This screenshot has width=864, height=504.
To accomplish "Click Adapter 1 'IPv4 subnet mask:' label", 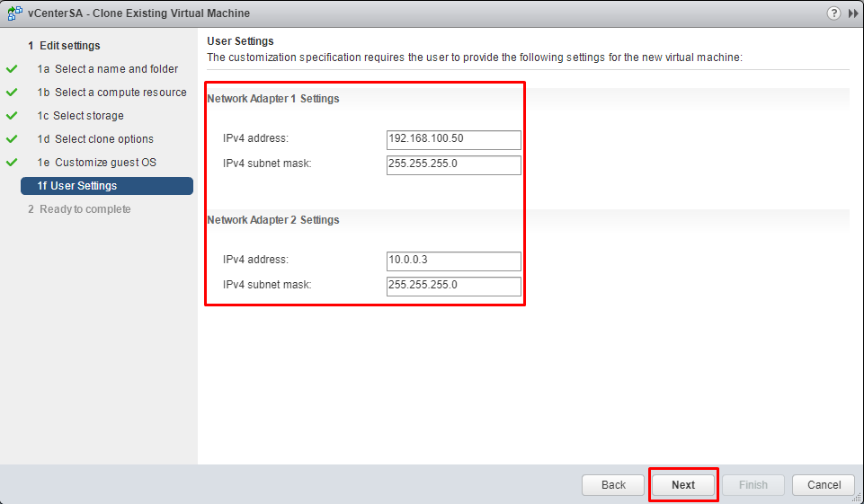I will 267,164.
